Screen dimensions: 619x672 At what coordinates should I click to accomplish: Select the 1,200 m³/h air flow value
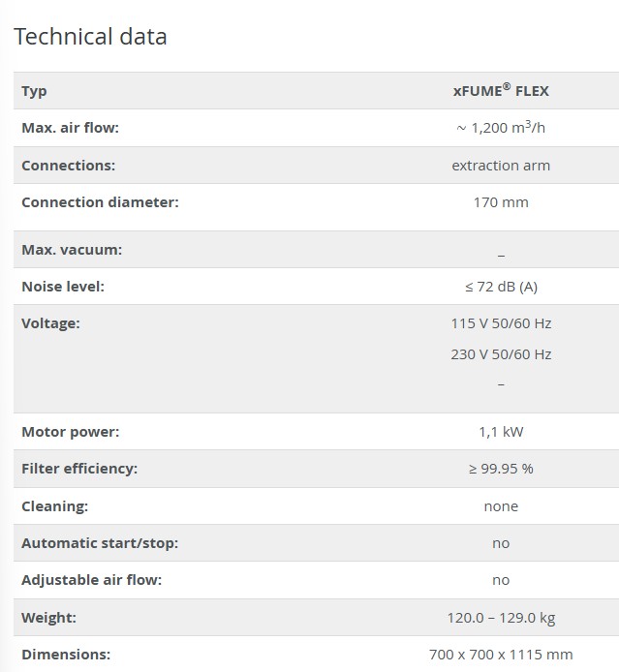[x=501, y=128]
